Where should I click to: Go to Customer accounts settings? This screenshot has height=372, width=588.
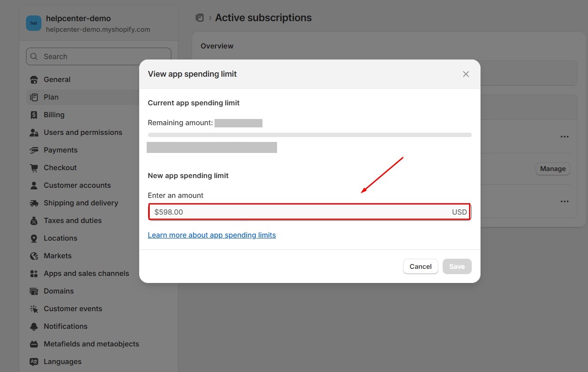[77, 186]
